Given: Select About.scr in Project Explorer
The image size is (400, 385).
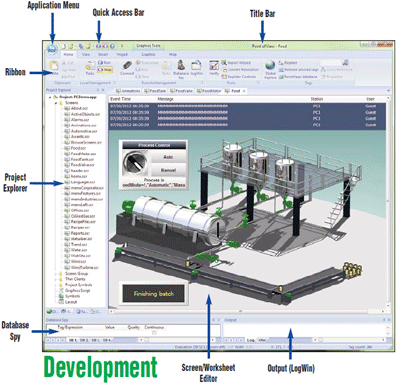Looking at the screenshot, I should pyautogui.click(x=76, y=108).
